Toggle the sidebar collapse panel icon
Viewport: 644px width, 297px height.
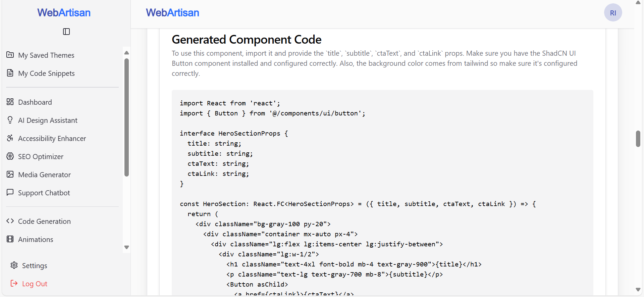coord(66,32)
